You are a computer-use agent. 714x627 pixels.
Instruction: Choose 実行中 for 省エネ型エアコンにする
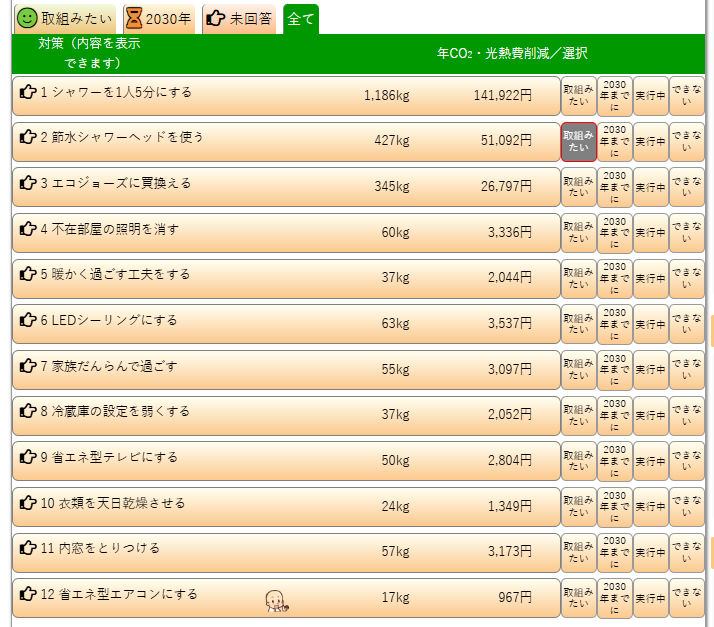[650, 598]
